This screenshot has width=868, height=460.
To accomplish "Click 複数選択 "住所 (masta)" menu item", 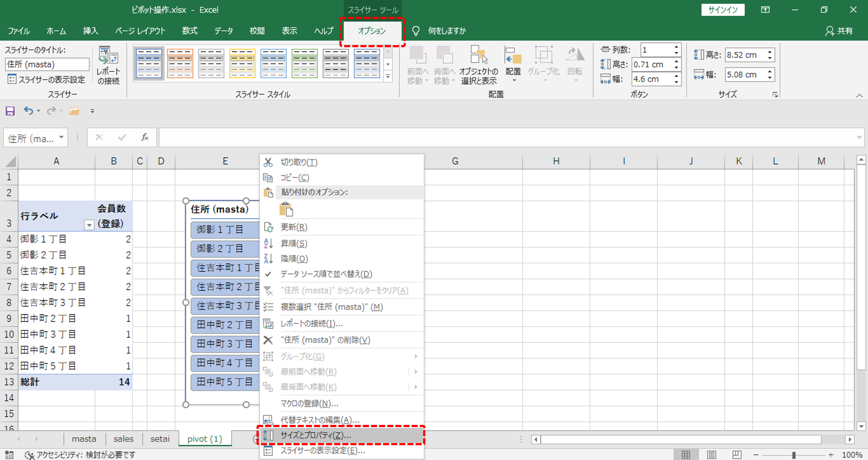I will click(x=342, y=307).
